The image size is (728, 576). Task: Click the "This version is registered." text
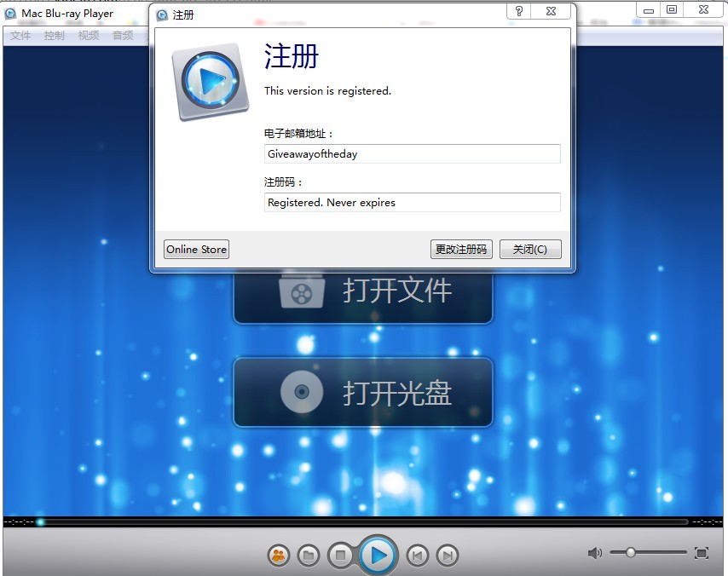pyautogui.click(x=328, y=91)
